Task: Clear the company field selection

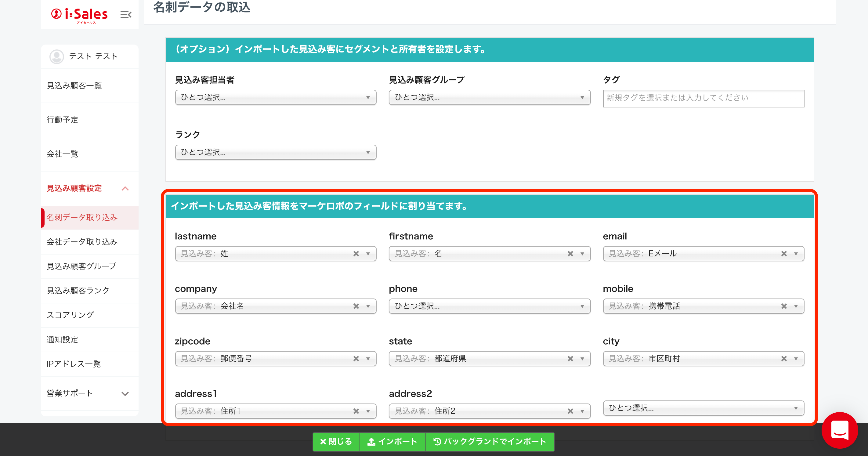Action: click(x=356, y=306)
